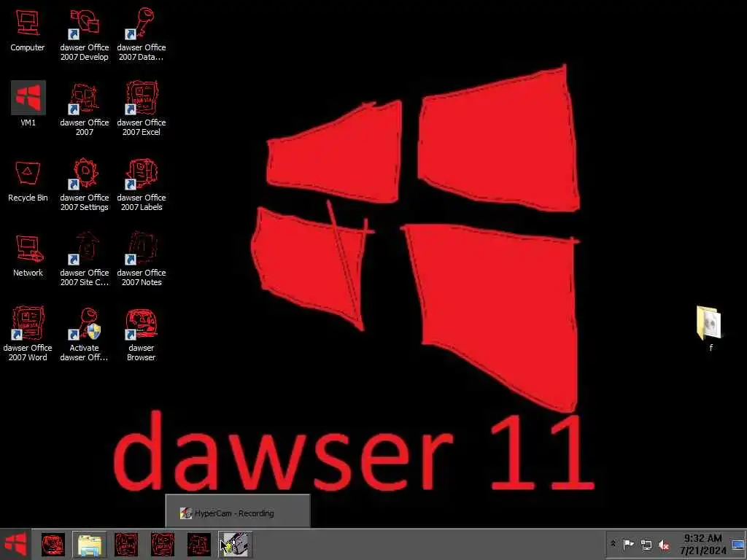Select dawser Office 2007 Settings gear shortcut
This screenshot has height=560, width=747.
click(85, 184)
